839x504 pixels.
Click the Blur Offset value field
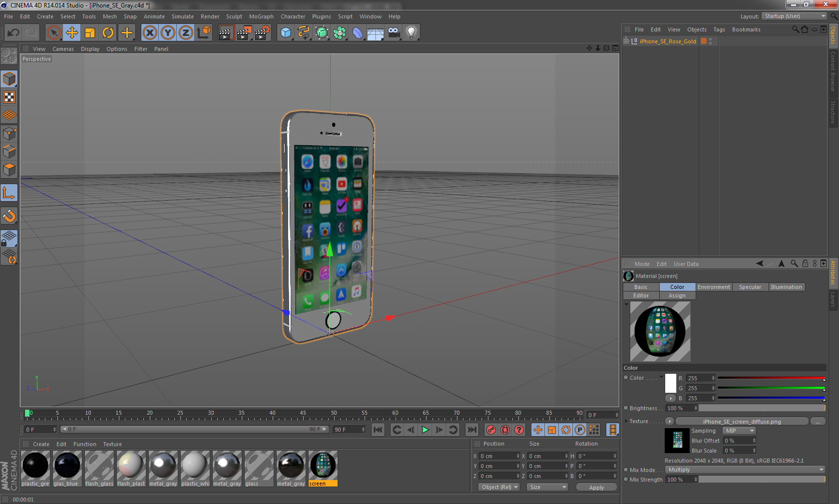(739, 441)
